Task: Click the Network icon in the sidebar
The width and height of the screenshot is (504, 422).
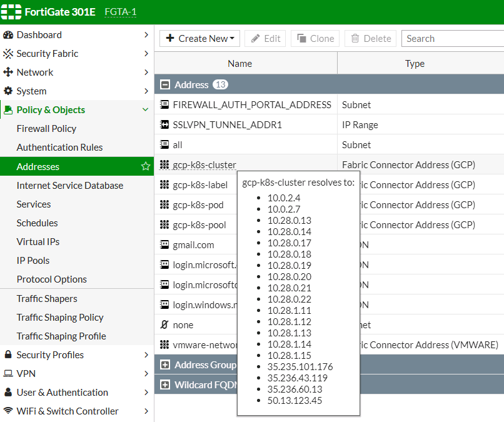Action: point(9,72)
